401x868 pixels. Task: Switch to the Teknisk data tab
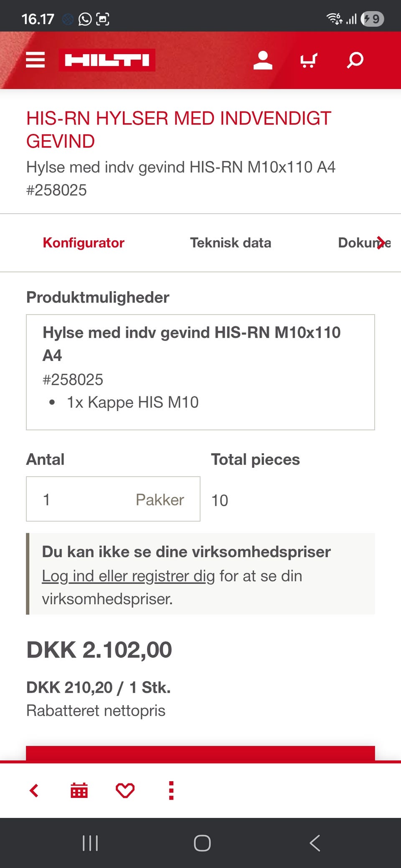point(231,243)
